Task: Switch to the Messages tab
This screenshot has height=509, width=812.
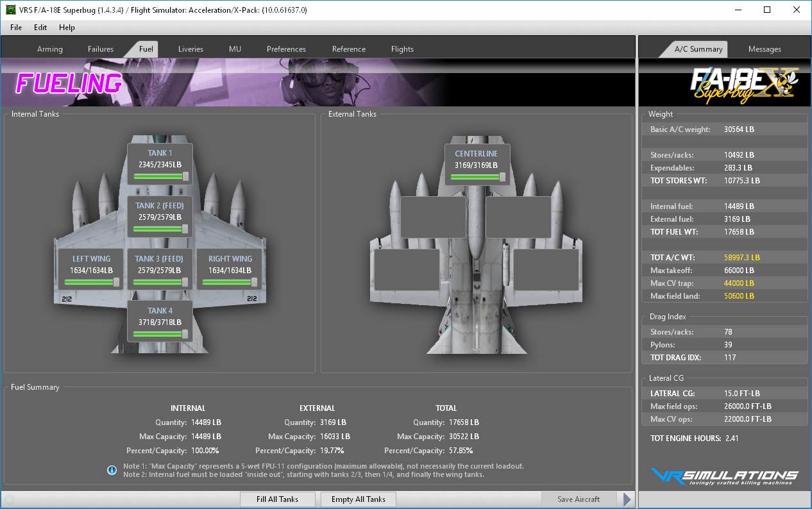Action: coord(765,49)
